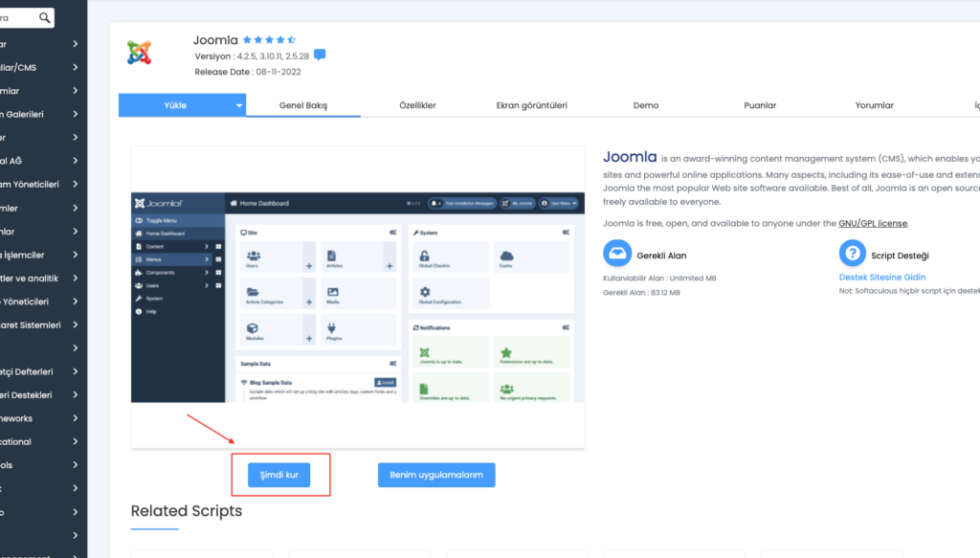Image resolution: width=980 pixels, height=558 pixels.
Task: Open the Özellikler tab
Action: [x=417, y=105]
